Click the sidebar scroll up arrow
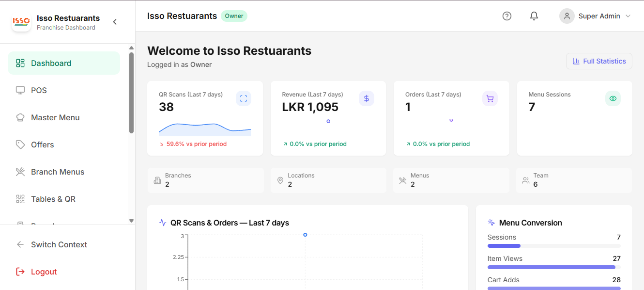The height and width of the screenshot is (290, 644). click(x=131, y=48)
